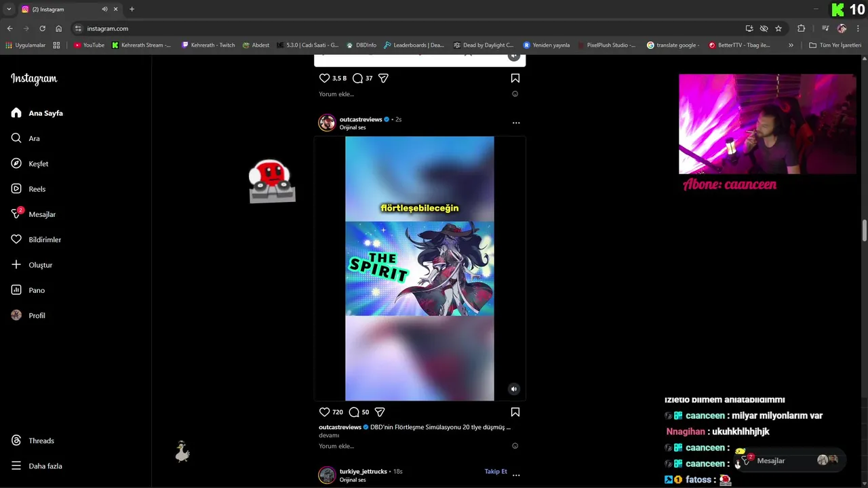The image size is (868, 488).
Task: Open YouTube bookmark
Action: [89, 45]
